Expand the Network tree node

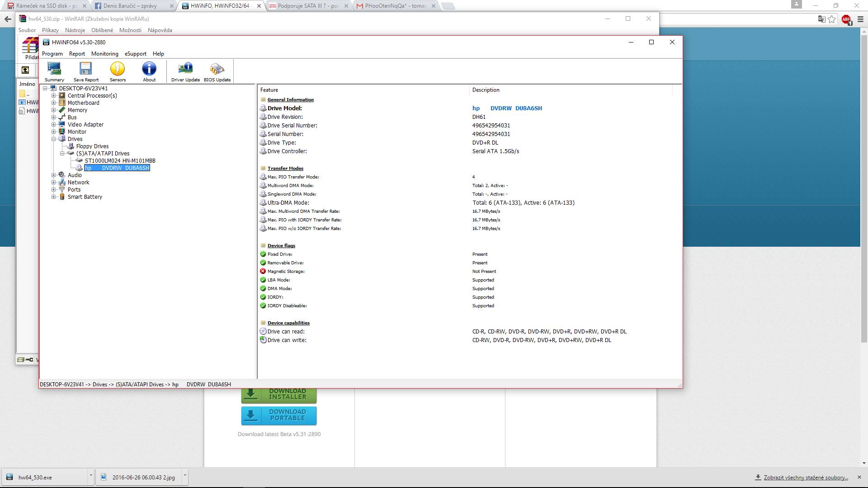[x=54, y=182]
